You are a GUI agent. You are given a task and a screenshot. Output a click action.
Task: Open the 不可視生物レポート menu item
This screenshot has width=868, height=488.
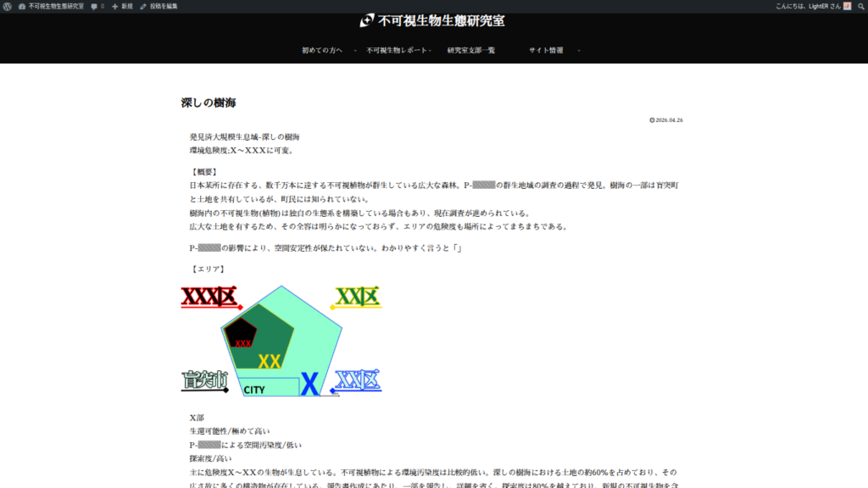coord(396,50)
